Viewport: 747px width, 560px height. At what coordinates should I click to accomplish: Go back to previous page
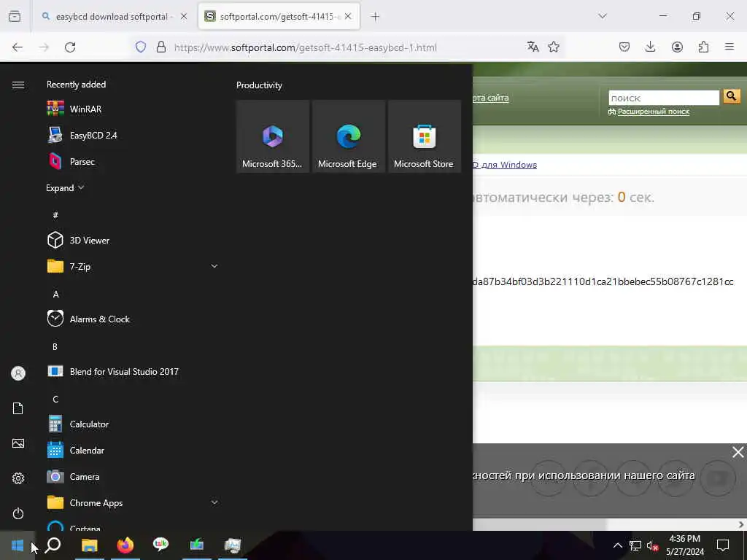18,47
